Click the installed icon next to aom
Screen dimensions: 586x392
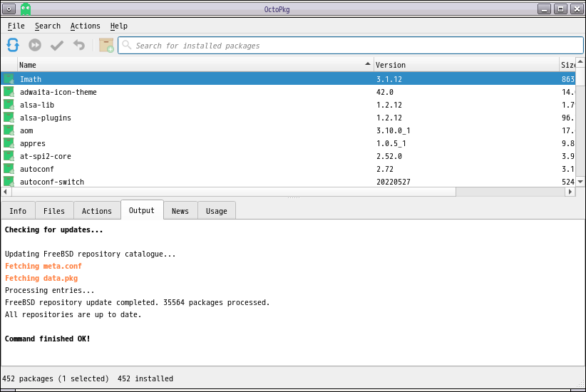pos(9,130)
